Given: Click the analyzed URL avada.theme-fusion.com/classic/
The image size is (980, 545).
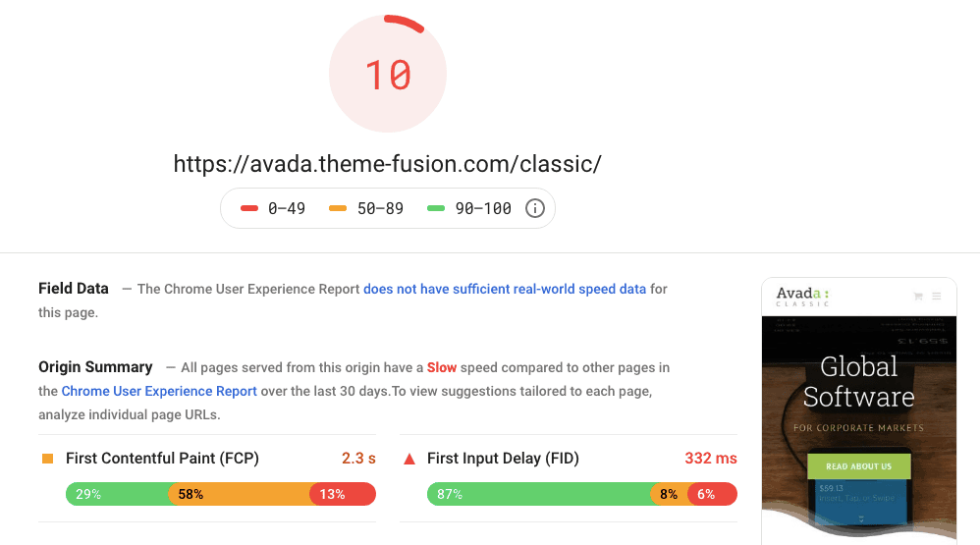Looking at the screenshot, I should click(x=388, y=164).
